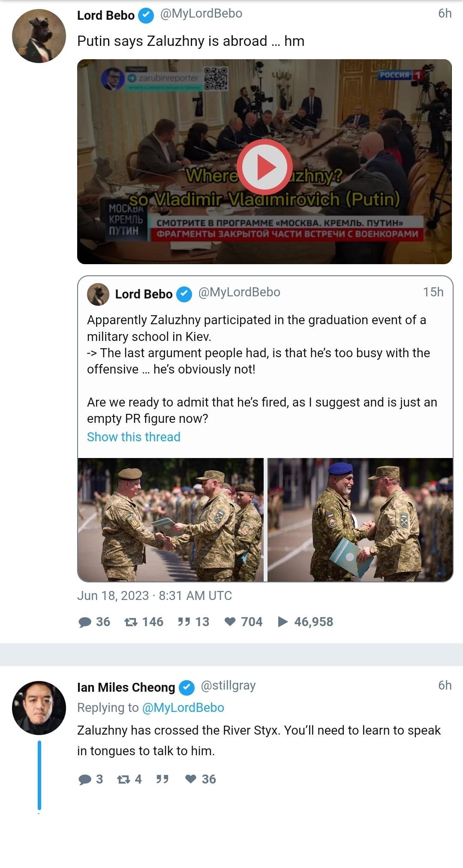Open the quoted tweet's Lord Bebo name
Viewport: 463px width, 868px height.
click(x=144, y=294)
